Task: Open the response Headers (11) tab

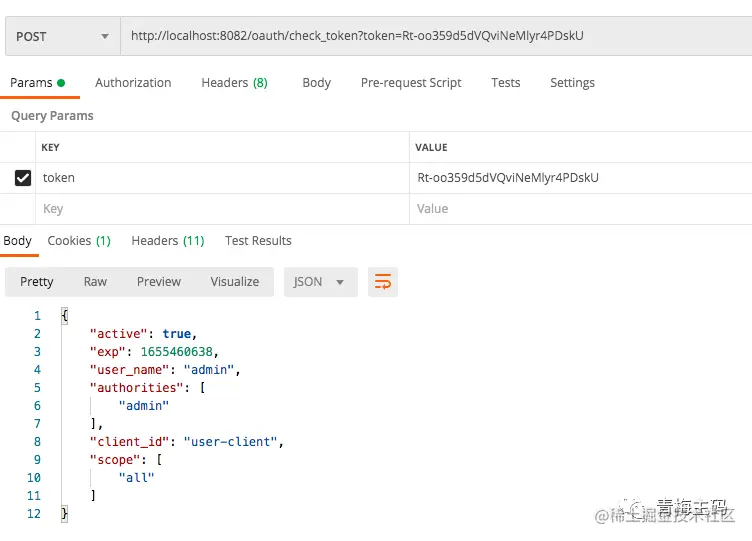Action: tap(168, 241)
